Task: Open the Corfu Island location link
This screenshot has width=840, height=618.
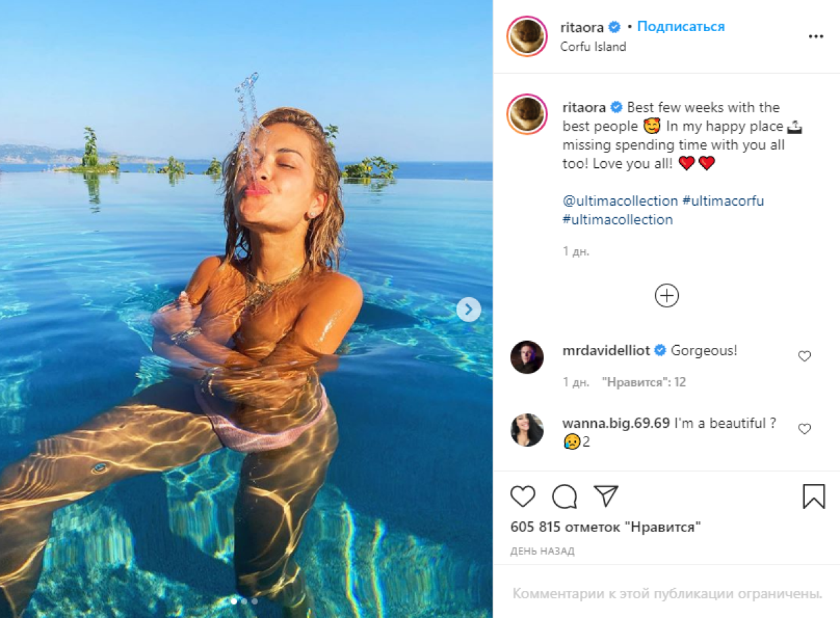Action: click(593, 47)
